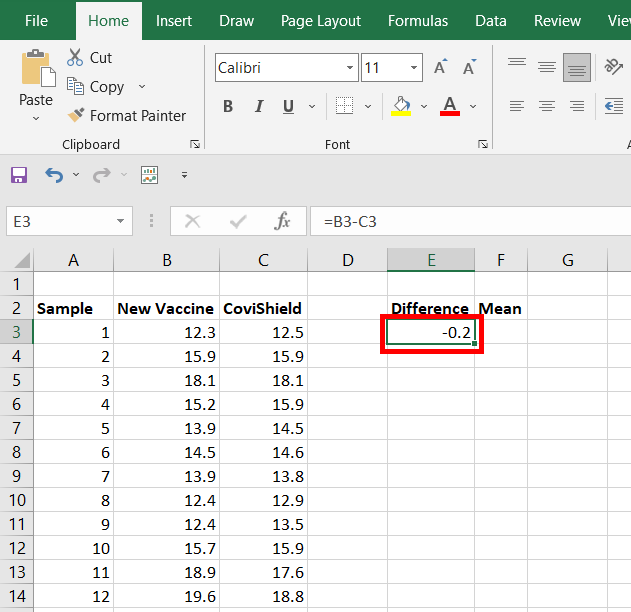631x612 pixels.
Task: Toggle Underline formatting
Action: click(x=288, y=106)
